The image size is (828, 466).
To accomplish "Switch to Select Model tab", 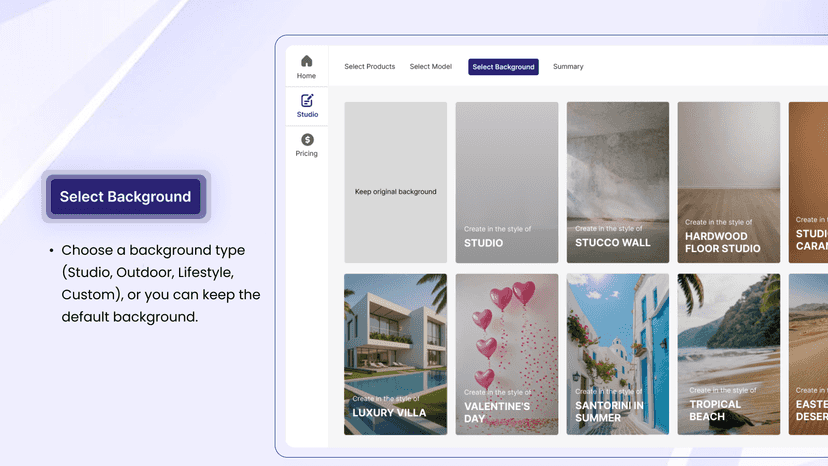I will point(431,67).
